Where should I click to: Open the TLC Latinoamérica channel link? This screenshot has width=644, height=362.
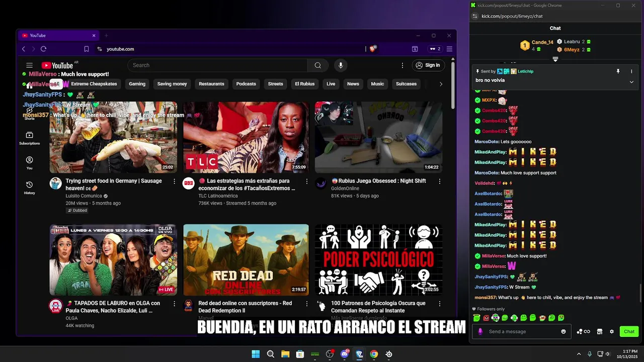click(x=218, y=196)
